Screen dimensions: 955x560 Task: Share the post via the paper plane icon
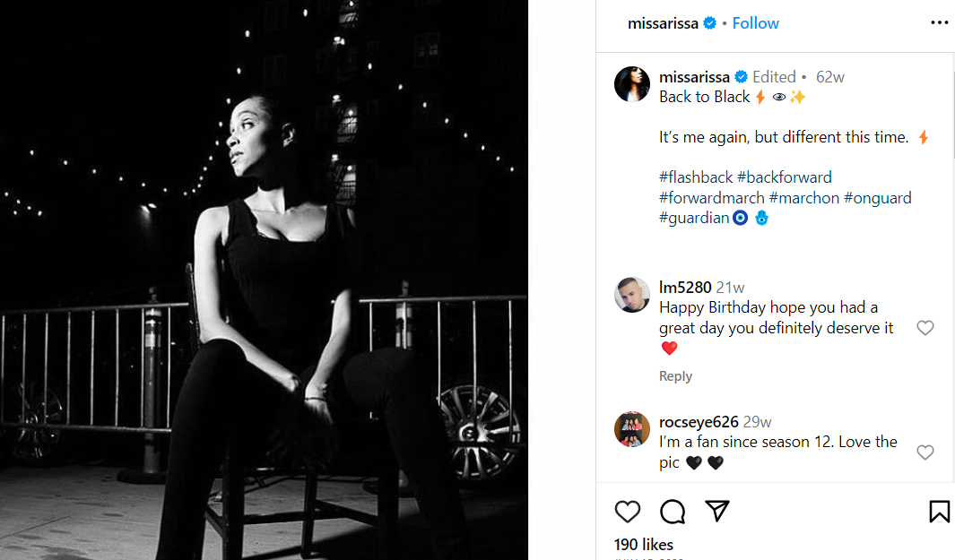[x=716, y=511]
